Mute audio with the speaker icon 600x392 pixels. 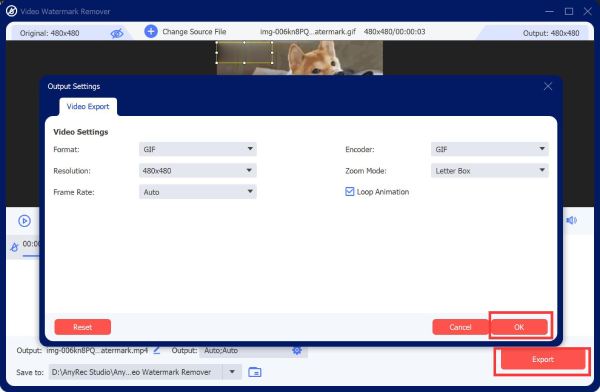tap(571, 220)
